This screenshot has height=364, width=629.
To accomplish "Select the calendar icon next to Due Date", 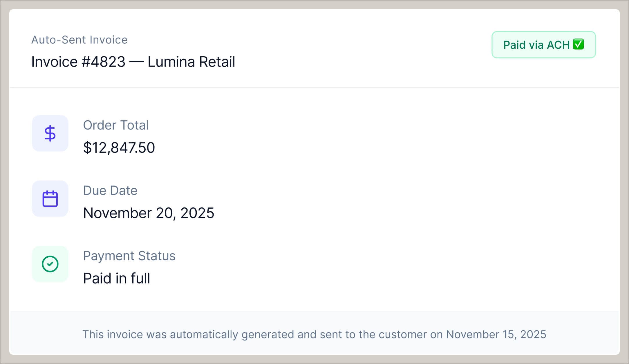I will click(50, 199).
